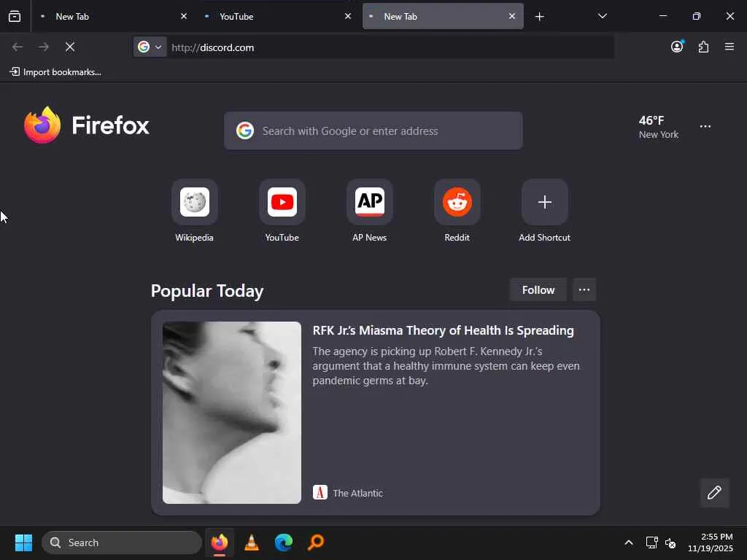Screen dimensions: 747x560
Task: Expand the search engine dropdown in address bar
Action: click(150, 47)
